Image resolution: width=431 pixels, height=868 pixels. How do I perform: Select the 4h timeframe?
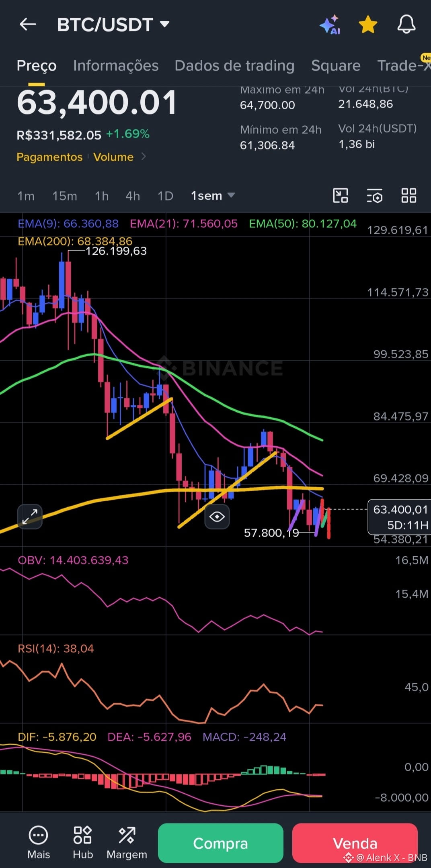[x=133, y=196]
